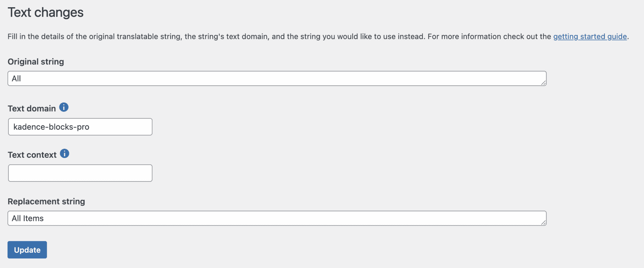Select the text 'All Items' in Replacement string
This screenshot has width=644, height=268.
pyautogui.click(x=28, y=218)
